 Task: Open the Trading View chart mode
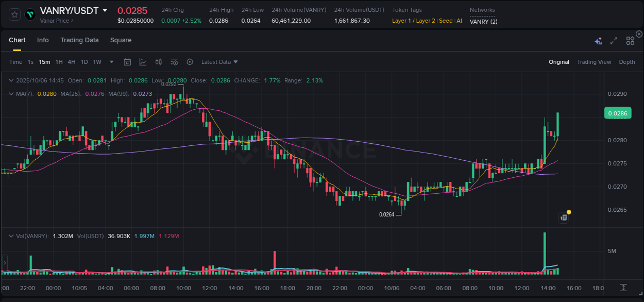(x=594, y=62)
